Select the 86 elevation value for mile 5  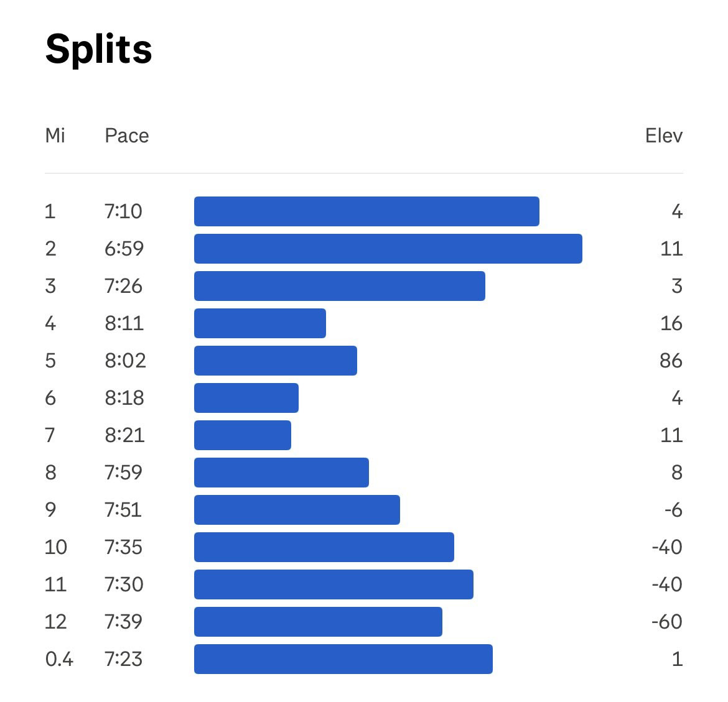[x=671, y=361]
